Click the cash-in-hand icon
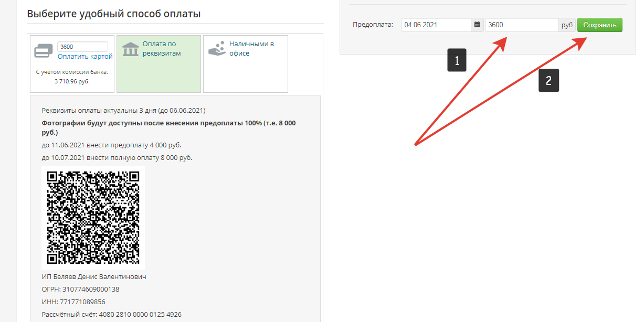Image resolution: width=644 pixels, height=322 pixels. [x=217, y=48]
